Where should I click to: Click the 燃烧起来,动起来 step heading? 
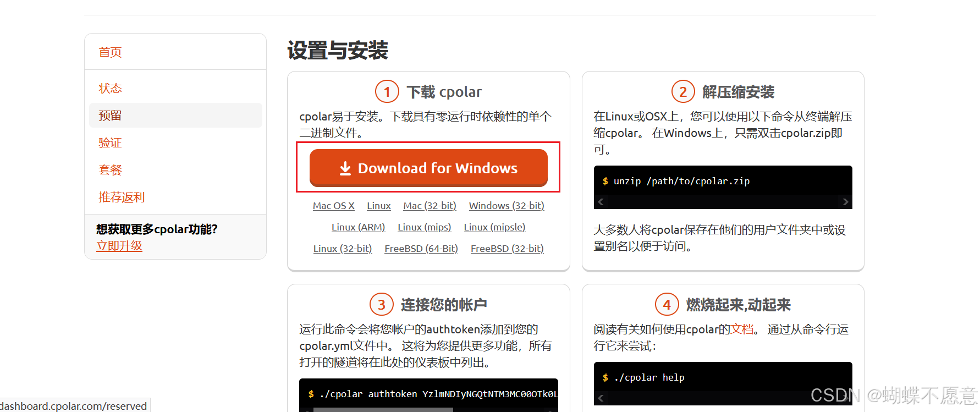[x=738, y=305]
